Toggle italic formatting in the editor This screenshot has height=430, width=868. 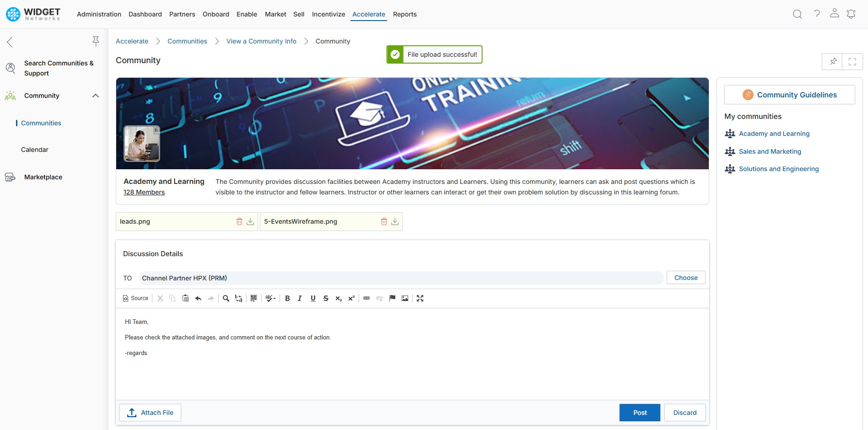point(300,298)
